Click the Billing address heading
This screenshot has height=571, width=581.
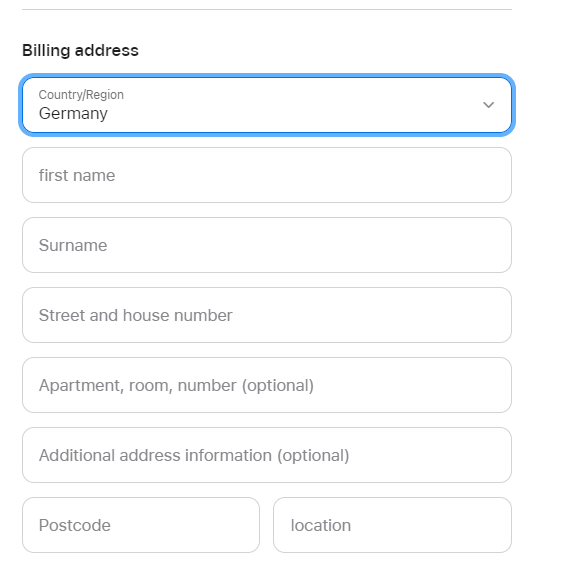(x=80, y=50)
